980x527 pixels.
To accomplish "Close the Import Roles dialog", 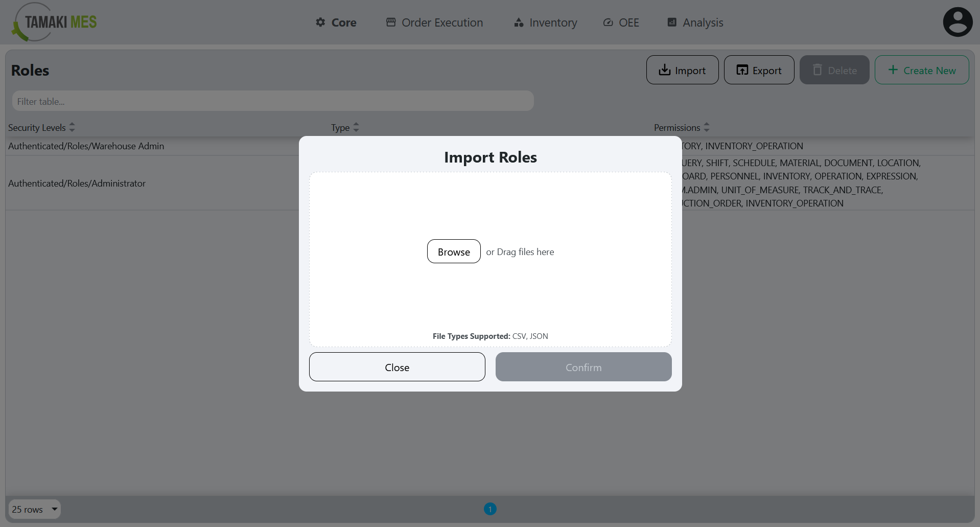I will click(x=397, y=366).
